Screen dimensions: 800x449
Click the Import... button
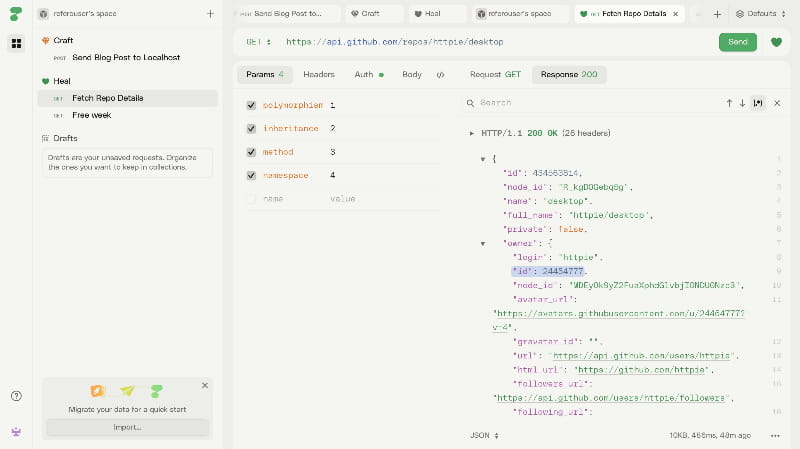pos(127,427)
